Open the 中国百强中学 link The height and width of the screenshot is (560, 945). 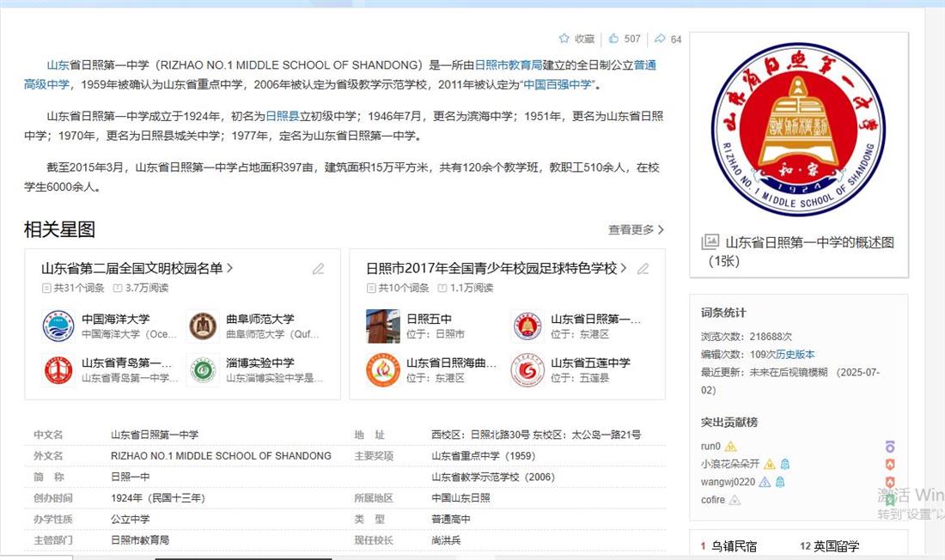tap(558, 84)
